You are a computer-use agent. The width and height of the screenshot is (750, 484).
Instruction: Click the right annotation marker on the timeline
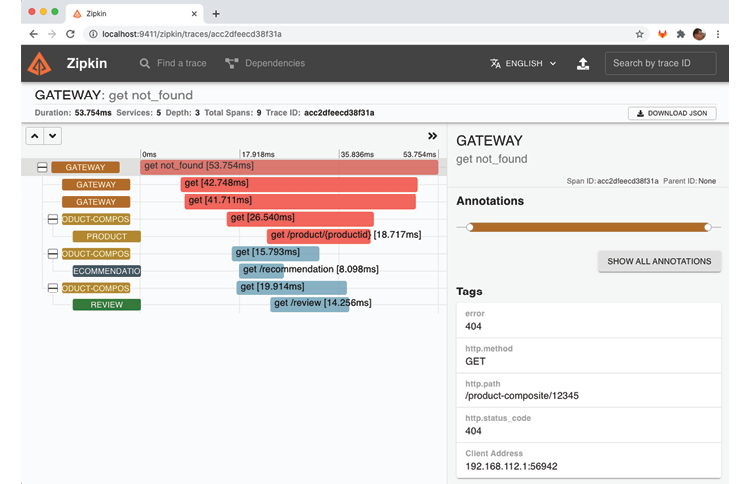[708, 227]
